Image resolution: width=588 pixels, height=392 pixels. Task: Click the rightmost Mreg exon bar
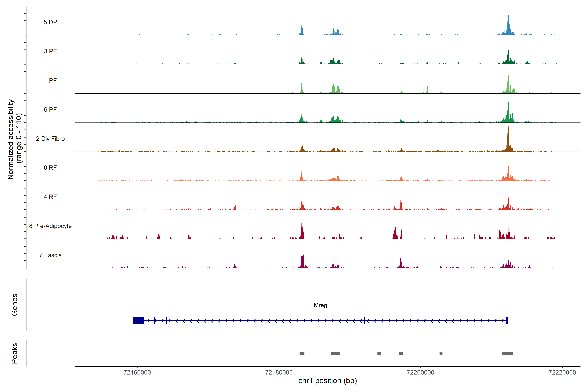coord(507,320)
